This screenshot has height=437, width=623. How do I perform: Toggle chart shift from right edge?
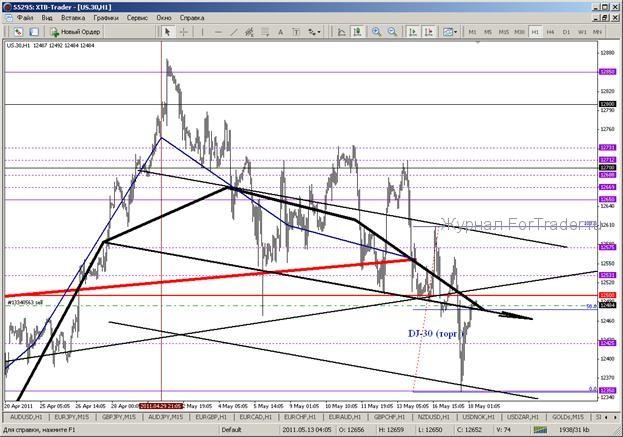(x=428, y=32)
